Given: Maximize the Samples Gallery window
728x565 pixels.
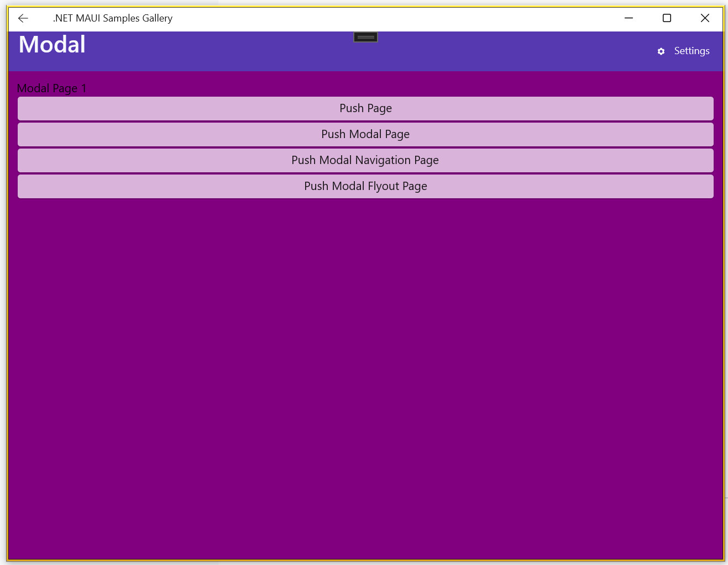Looking at the screenshot, I should 667,18.
